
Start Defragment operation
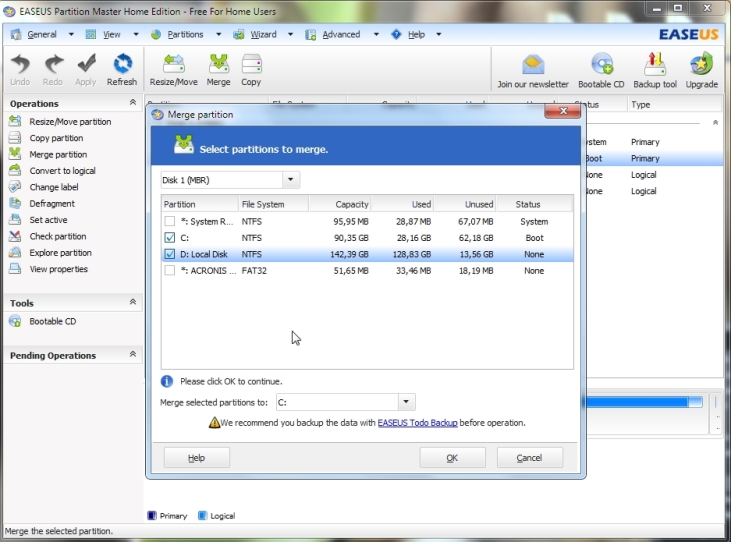pyautogui.click(x=52, y=204)
